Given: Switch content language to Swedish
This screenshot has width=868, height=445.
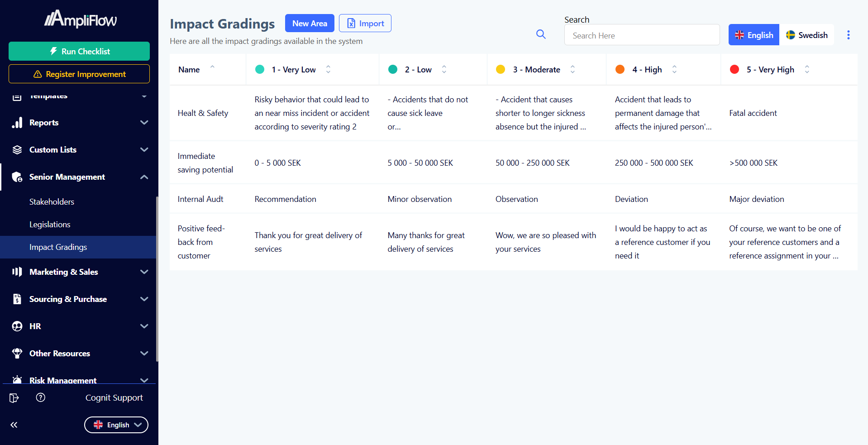Looking at the screenshot, I should tap(806, 35).
